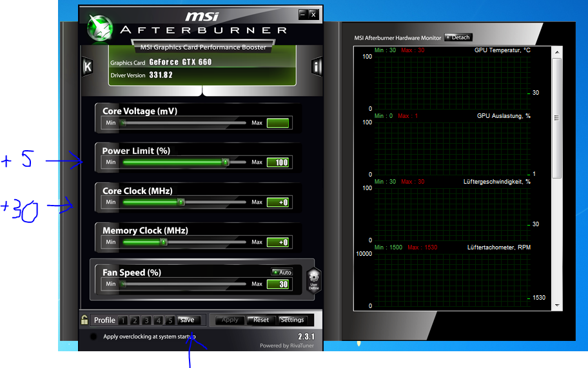Viewport: 588px width, 368px height.
Task: Click the Lüftergeschwindigkeit graph
Action: click(x=452, y=215)
